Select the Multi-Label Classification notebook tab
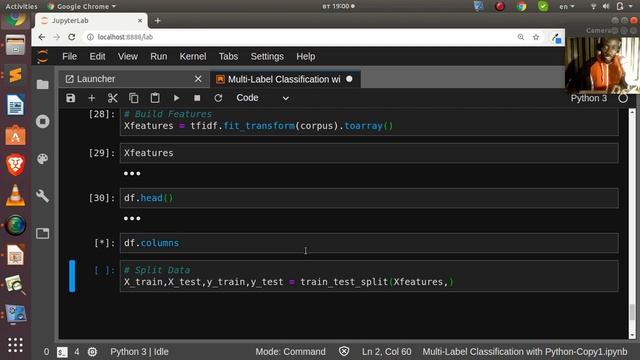This screenshot has width=640, height=360. 284,79
